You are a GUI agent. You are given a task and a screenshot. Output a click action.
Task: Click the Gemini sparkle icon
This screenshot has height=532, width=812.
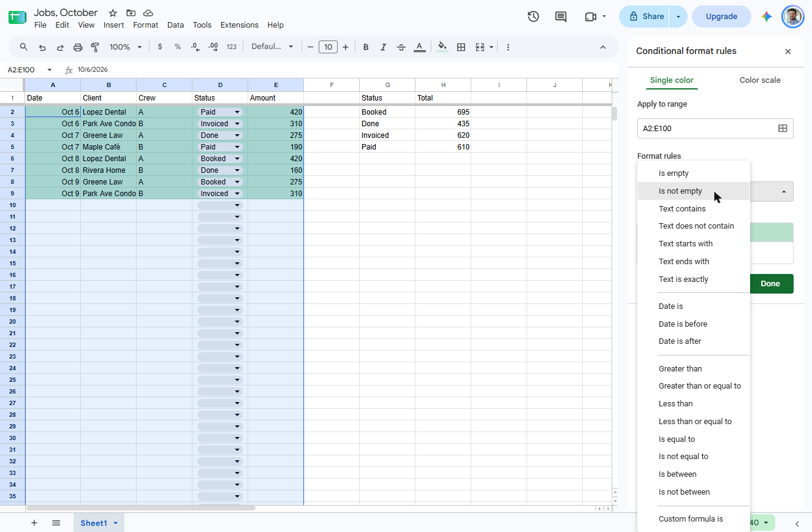click(766, 17)
